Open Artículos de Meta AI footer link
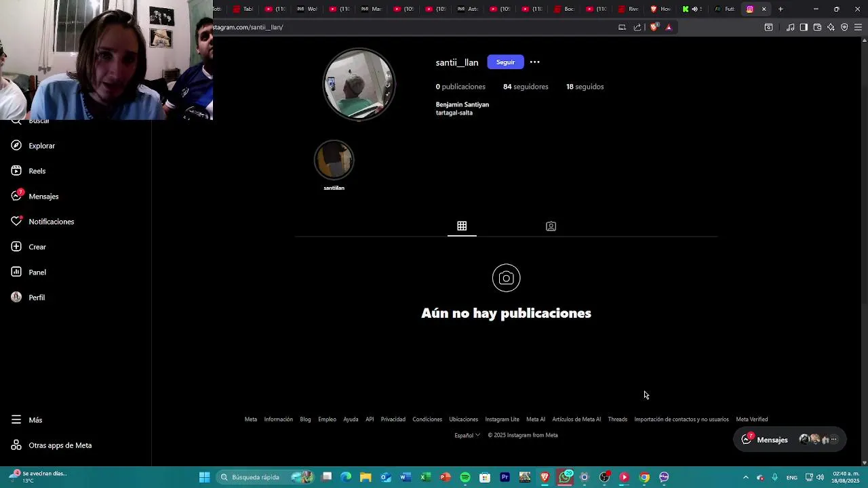Viewport: 868px width, 488px height. pyautogui.click(x=576, y=420)
